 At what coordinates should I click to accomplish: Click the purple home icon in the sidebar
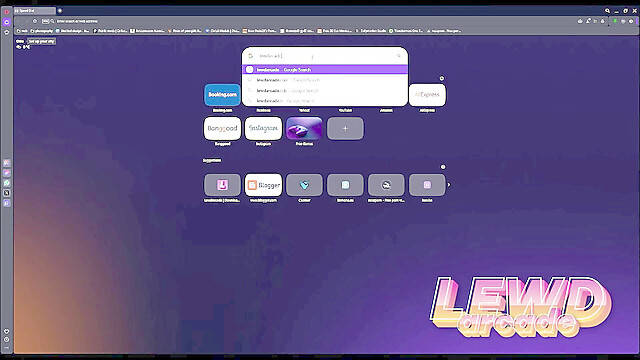pyautogui.click(x=7, y=22)
